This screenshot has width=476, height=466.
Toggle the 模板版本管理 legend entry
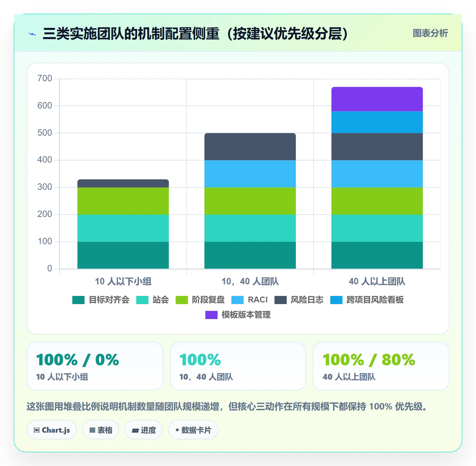tap(238, 315)
